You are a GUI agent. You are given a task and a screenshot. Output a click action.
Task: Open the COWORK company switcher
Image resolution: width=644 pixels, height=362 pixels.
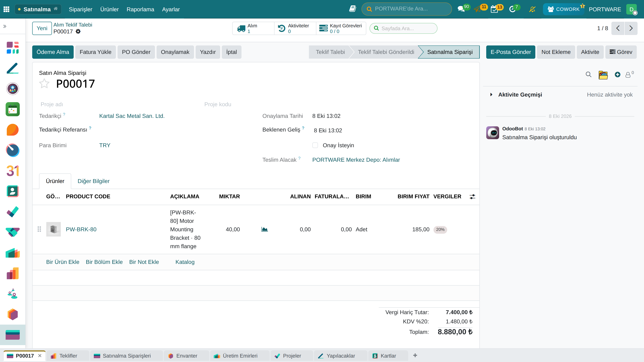(563, 9)
